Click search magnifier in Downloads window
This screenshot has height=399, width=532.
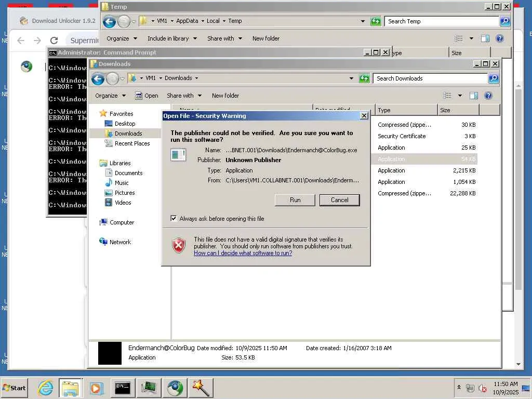click(494, 78)
